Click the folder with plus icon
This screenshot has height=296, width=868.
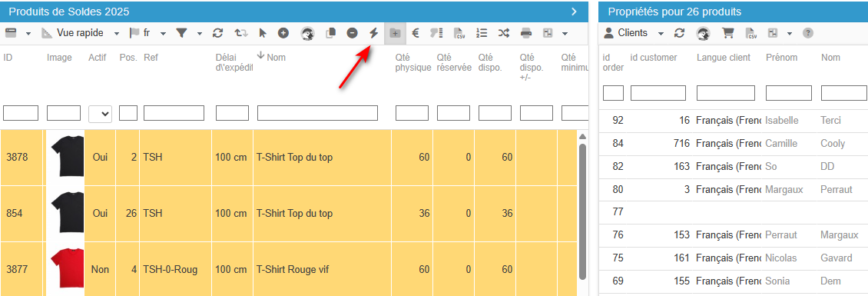396,33
